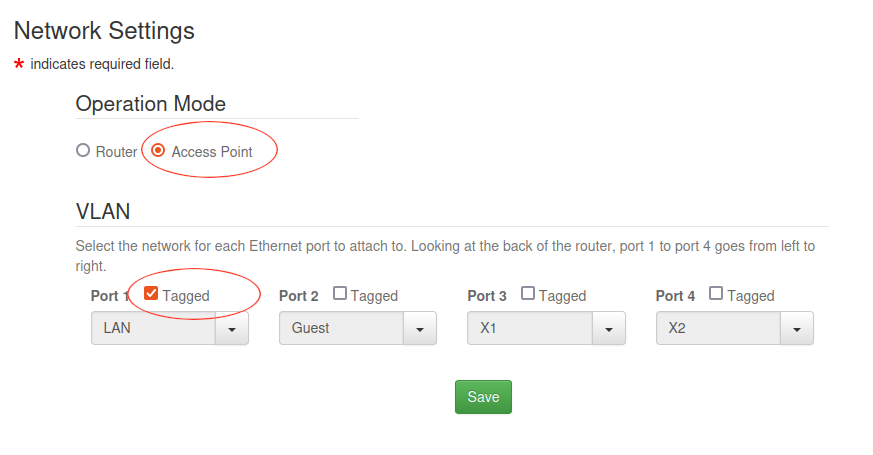Viewport: 873px width, 455px height.
Task: Click the caret arrow beside LAN
Action: click(232, 328)
